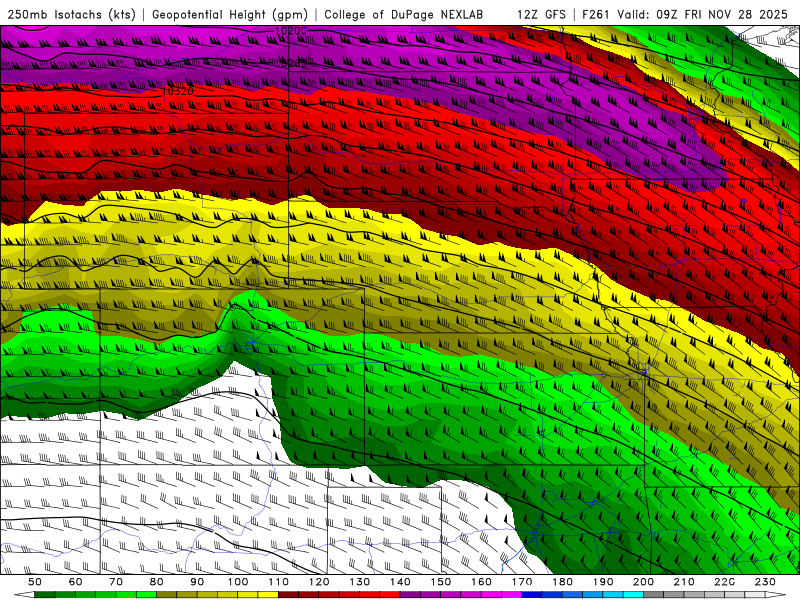The image size is (800, 600).
Task: Click the 100 value on color scale
Action: point(238,582)
